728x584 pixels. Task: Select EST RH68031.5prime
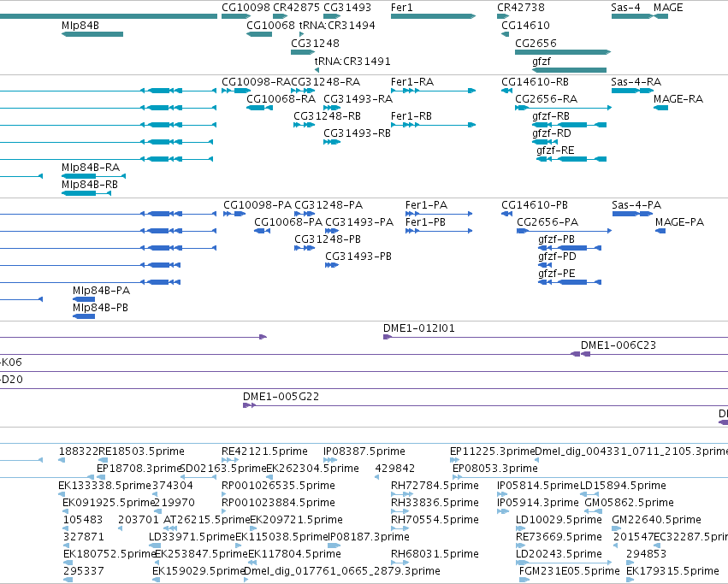coord(435,554)
